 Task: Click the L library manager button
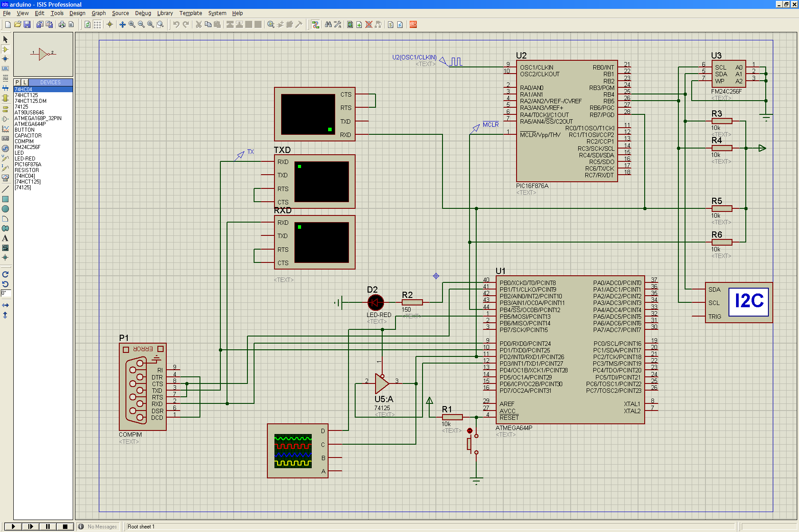click(x=25, y=82)
